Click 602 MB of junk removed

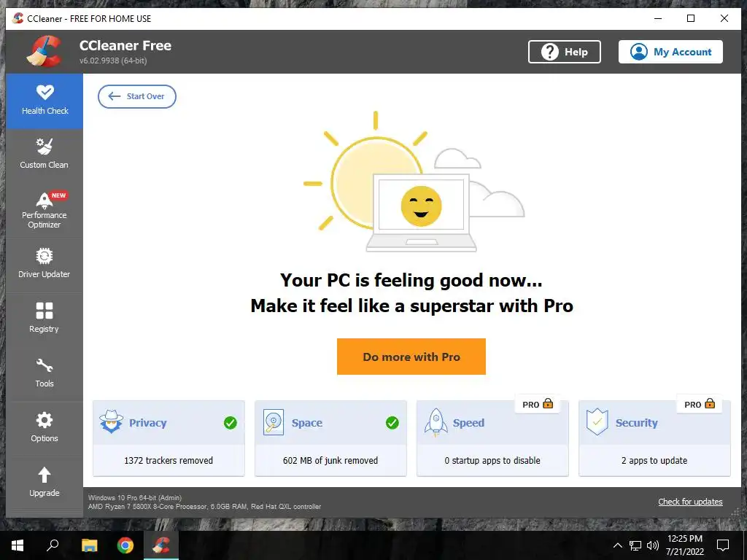pos(330,461)
